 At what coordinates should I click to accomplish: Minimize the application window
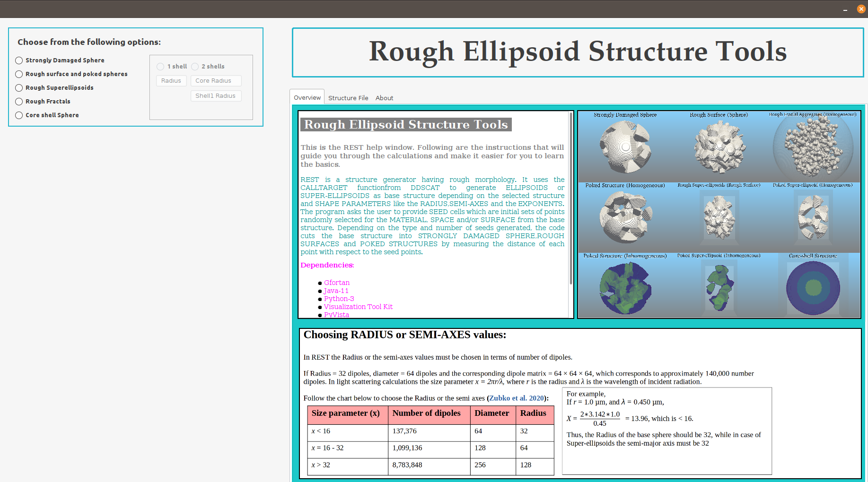click(845, 9)
